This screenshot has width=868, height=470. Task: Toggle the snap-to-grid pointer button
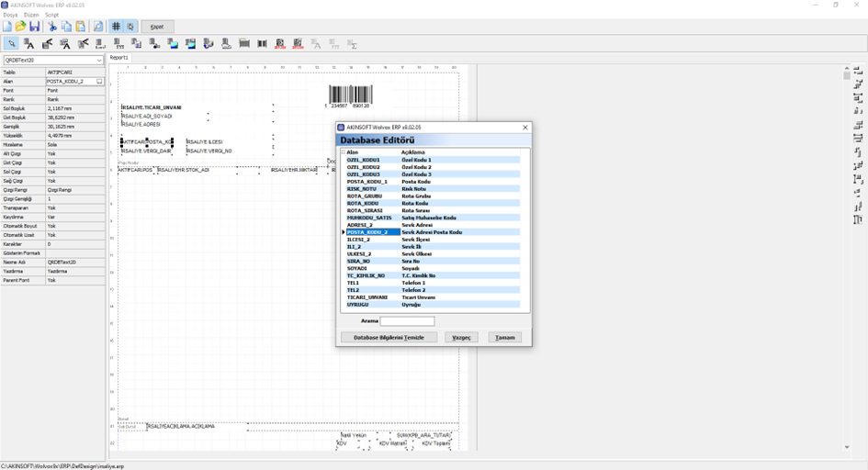pos(130,27)
